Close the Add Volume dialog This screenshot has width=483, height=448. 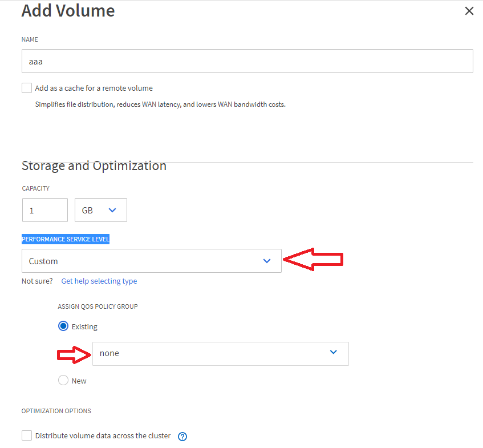coord(469,10)
